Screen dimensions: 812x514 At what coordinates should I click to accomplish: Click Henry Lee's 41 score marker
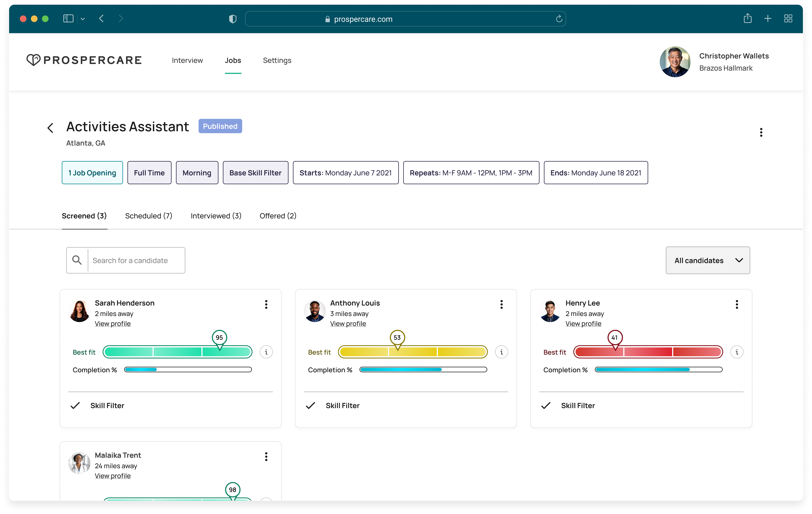(615, 338)
